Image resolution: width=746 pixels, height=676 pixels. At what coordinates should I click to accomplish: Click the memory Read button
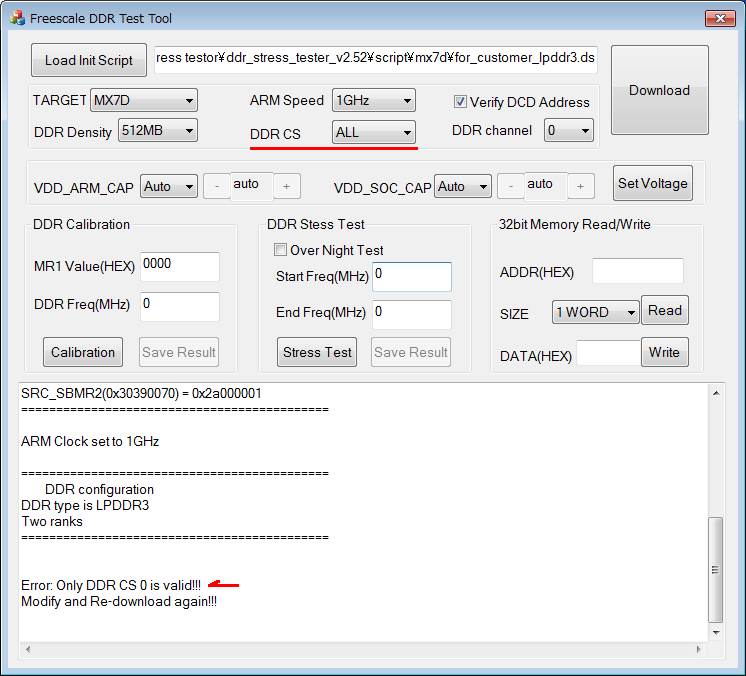[665, 310]
